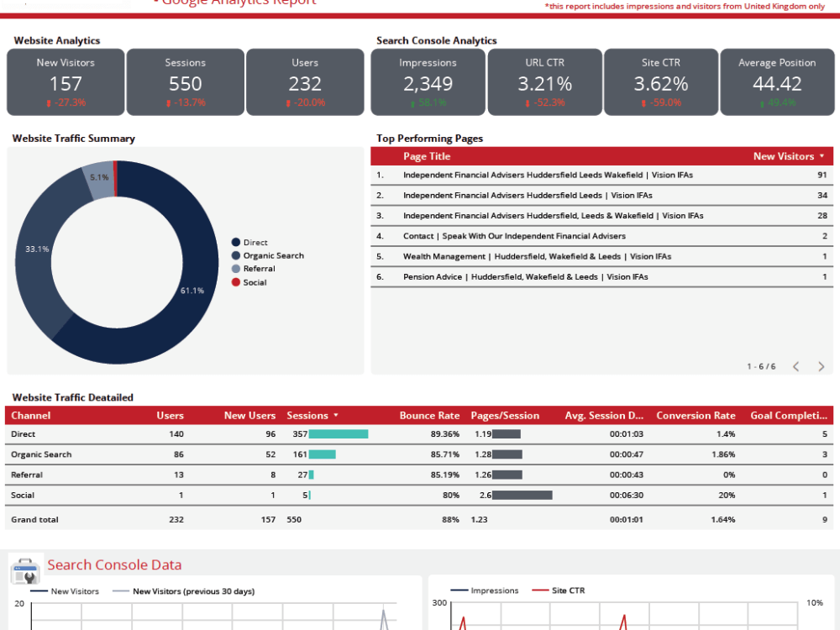Click the Goal Completions column header
This screenshot has height=630, width=840.
(789, 415)
